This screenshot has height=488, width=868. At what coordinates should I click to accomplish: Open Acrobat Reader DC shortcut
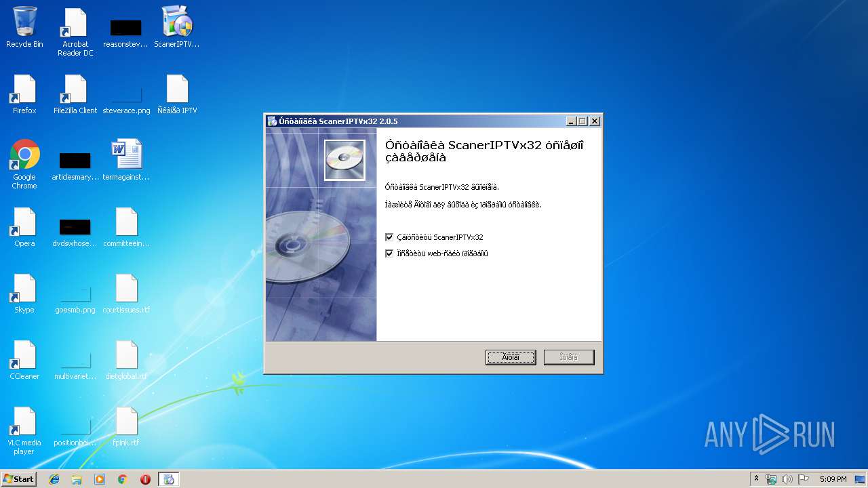click(x=75, y=31)
